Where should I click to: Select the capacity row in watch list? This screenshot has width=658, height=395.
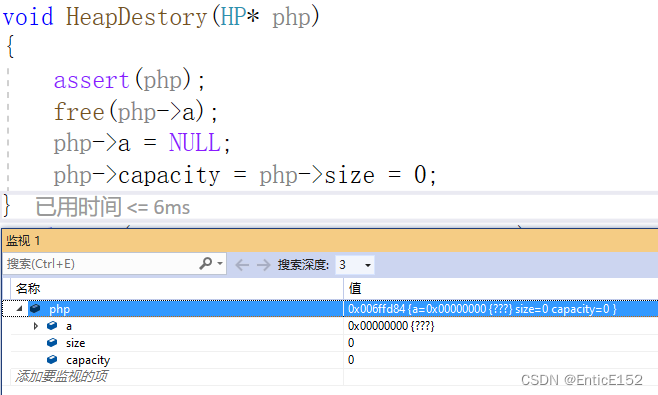pos(331,360)
